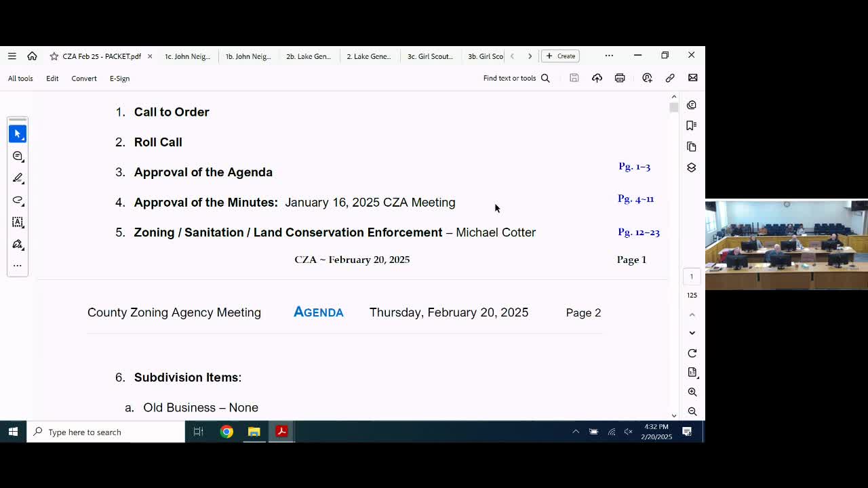Star the CZA Feb 25 PACKET file
This screenshot has width=868, height=488.
[54, 56]
